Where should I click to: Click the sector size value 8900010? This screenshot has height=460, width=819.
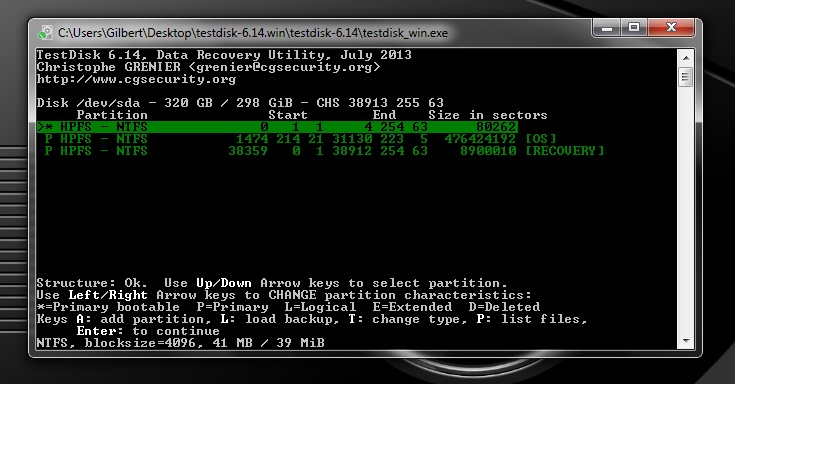click(x=488, y=151)
